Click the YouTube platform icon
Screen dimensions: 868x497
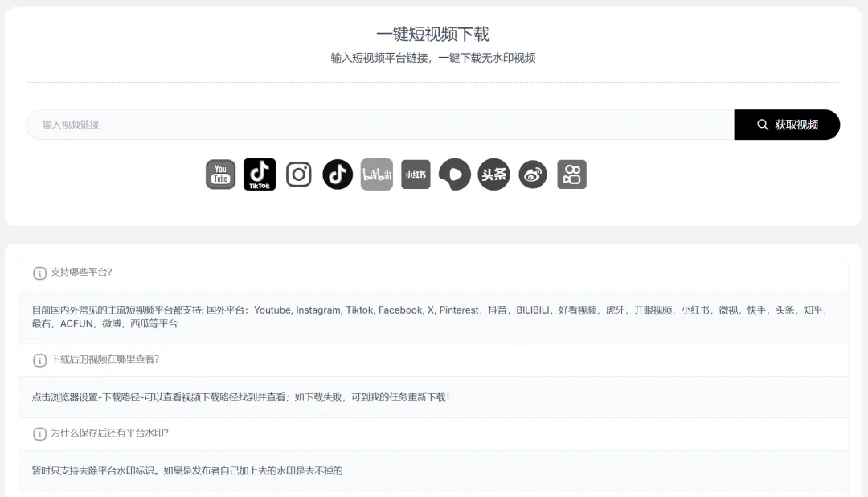(x=220, y=175)
